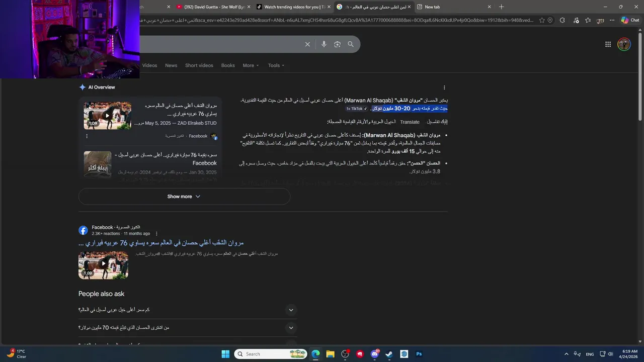Image resolution: width=644 pixels, height=362 pixels.
Task: Open Steam from taskbar
Action: 389,354
